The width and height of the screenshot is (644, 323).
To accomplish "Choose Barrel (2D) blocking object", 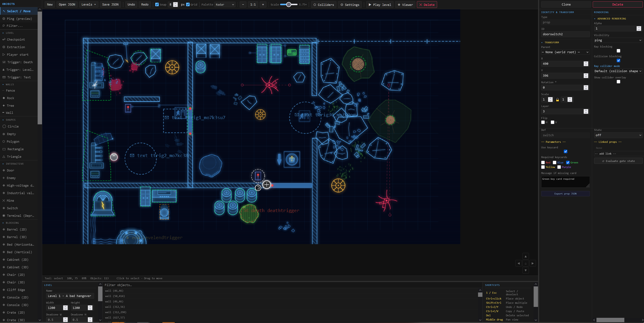I will coord(19,229).
